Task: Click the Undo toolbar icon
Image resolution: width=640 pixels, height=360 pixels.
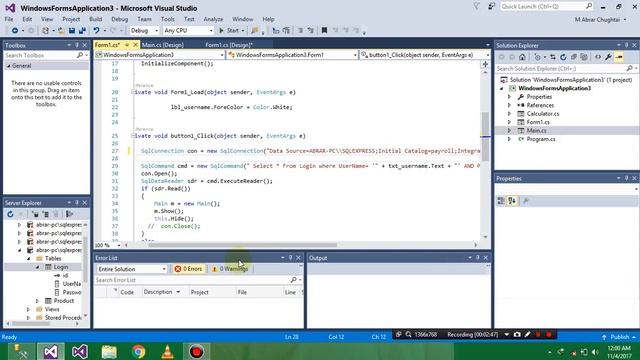Action: (x=96, y=31)
